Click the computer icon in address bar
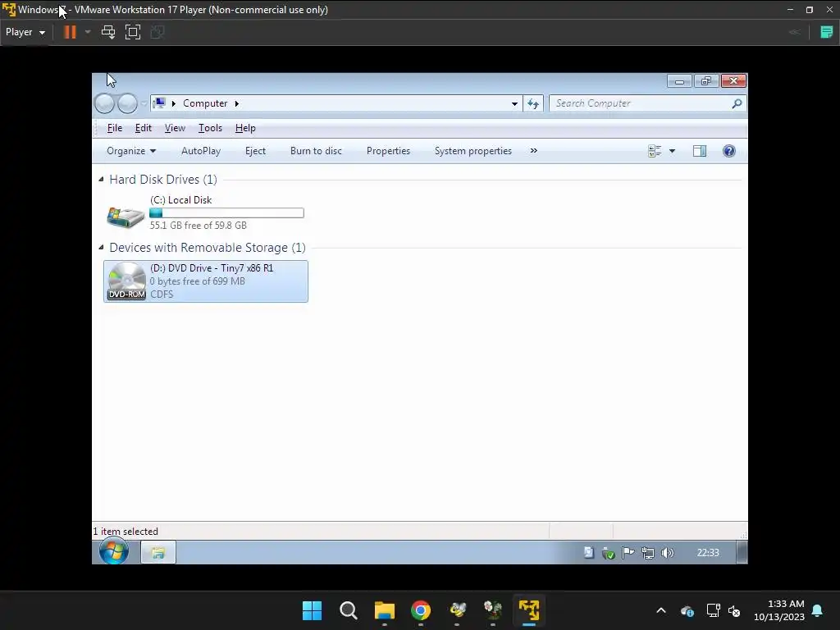 point(160,103)
